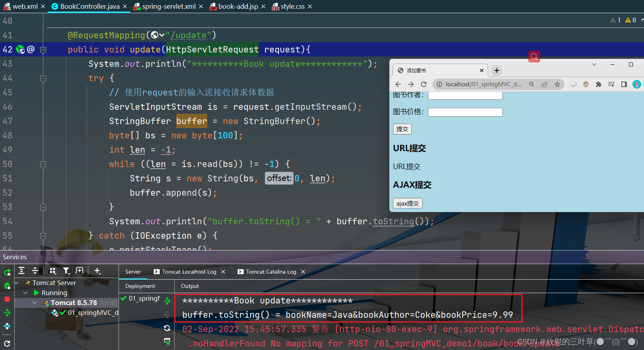Click the share page icon in browser
Viewport: 644px width, 350px height.
545,84
